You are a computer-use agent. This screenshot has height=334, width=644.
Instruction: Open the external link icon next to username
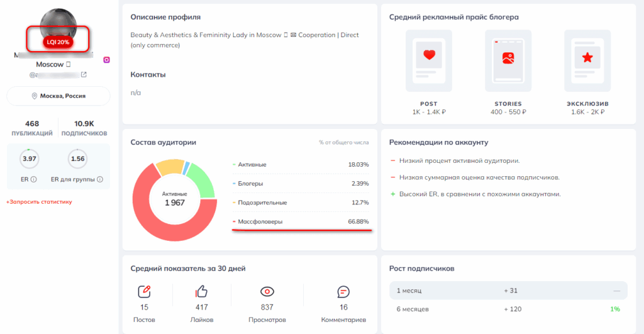(84, 75)
